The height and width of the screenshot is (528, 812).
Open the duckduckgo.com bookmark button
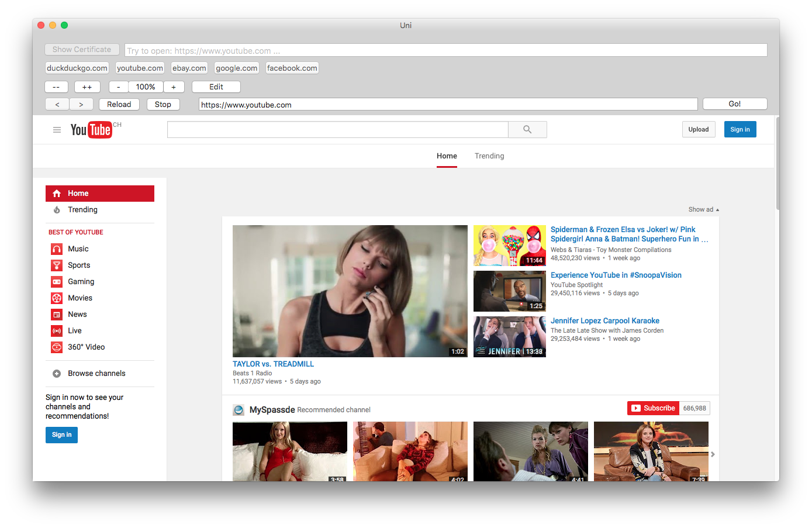tap(77, 68)
